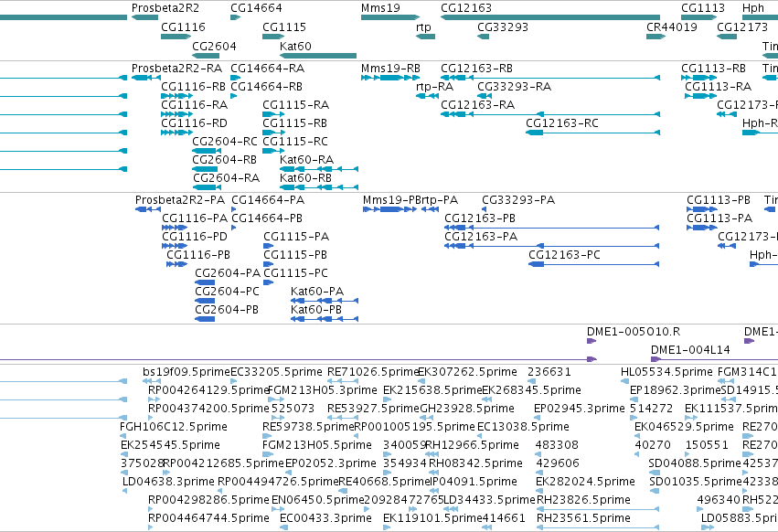
Task: Click protein Kat60-PA label
Action: point(317,292)
